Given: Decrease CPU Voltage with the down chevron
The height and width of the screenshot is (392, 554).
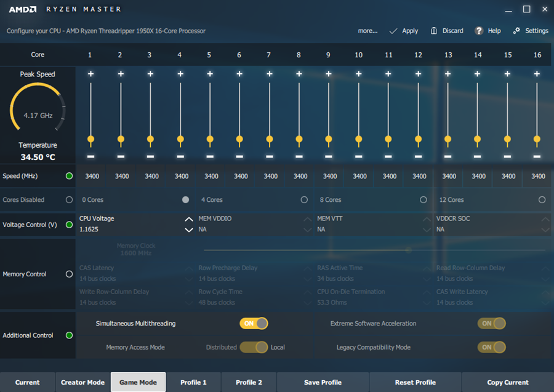Looking at the screenshot, I should [x=189, y=230].
